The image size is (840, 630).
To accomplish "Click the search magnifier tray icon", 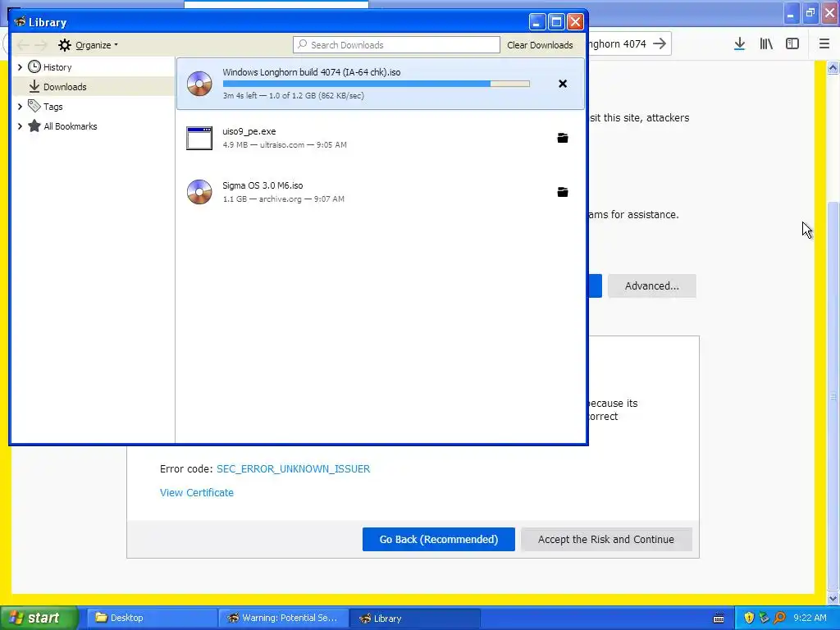I will (779, 619).
